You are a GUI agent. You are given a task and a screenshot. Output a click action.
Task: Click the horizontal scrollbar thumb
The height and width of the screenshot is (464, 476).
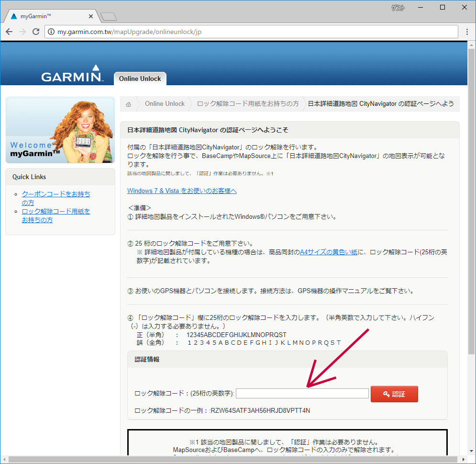[x=232, y=459]
